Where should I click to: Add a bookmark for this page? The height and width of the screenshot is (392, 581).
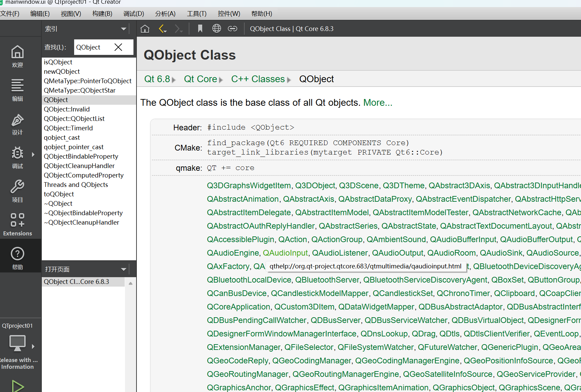(x=200, y=29)
